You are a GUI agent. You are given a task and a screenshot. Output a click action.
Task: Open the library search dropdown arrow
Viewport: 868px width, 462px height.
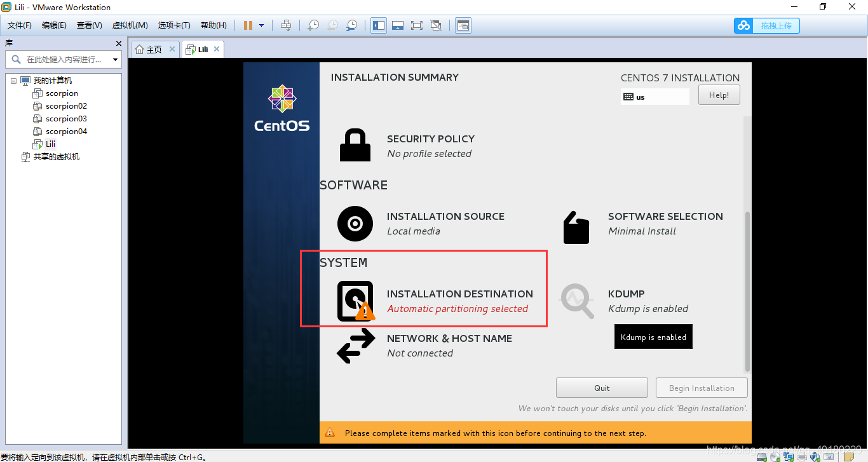tap(115, 60)
